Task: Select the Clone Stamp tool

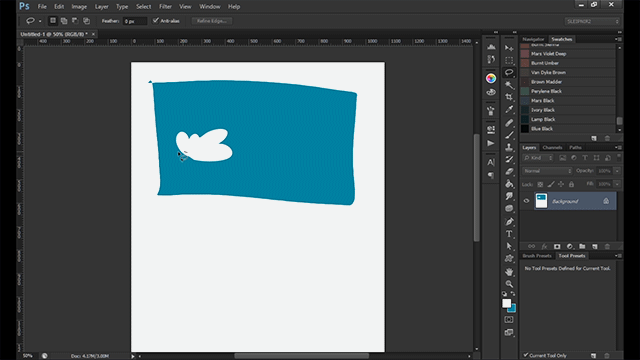Action: coord(509,147)
